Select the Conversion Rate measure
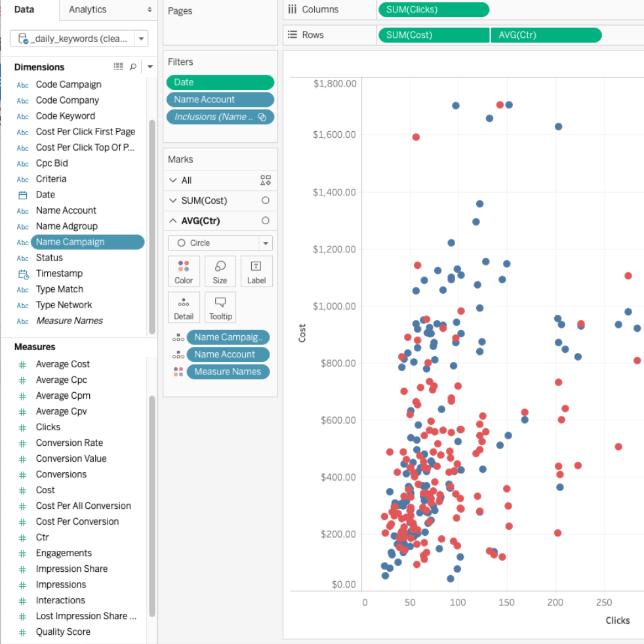The width and height of the screenshot is (644, 644). [x=69, y=443]
